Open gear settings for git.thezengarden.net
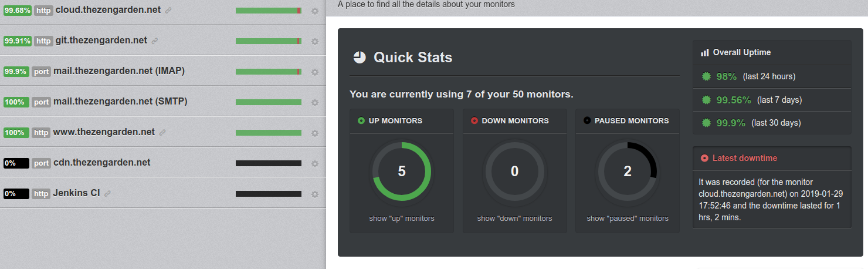This screenshot has height=269, width=868. click(315, 42)
